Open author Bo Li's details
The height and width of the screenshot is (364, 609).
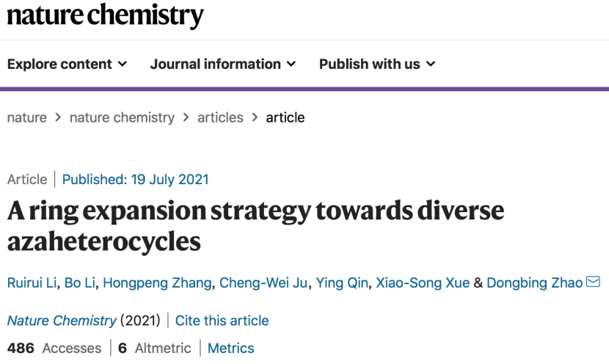coord(80,283)
